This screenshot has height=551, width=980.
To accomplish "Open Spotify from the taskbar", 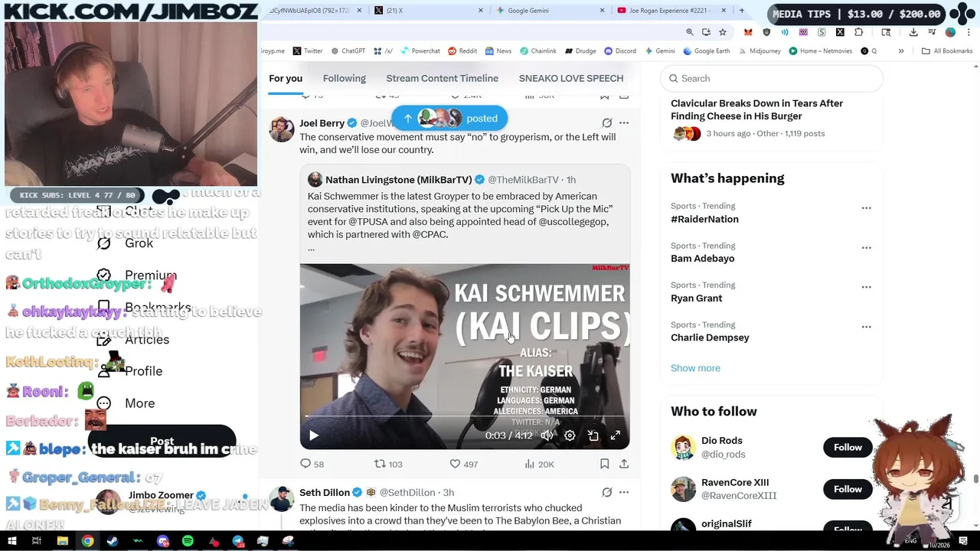I will 188,541.
